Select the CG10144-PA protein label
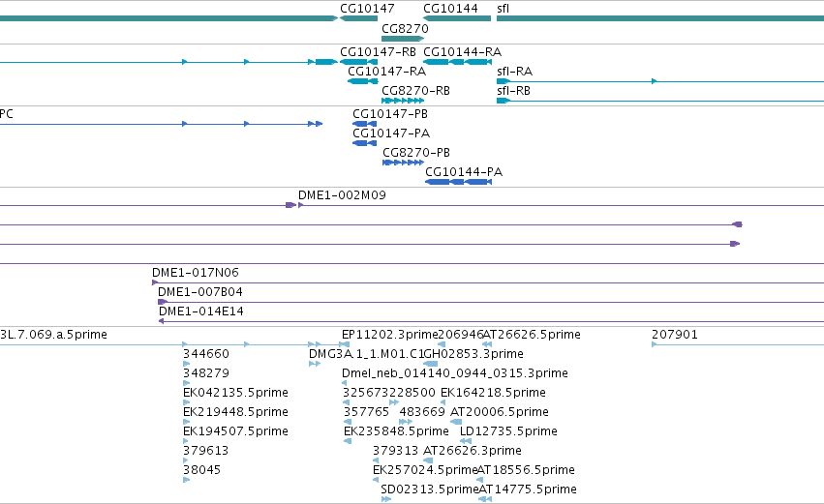This screenshot has height=504, width=824. click(x=464, y=172)
